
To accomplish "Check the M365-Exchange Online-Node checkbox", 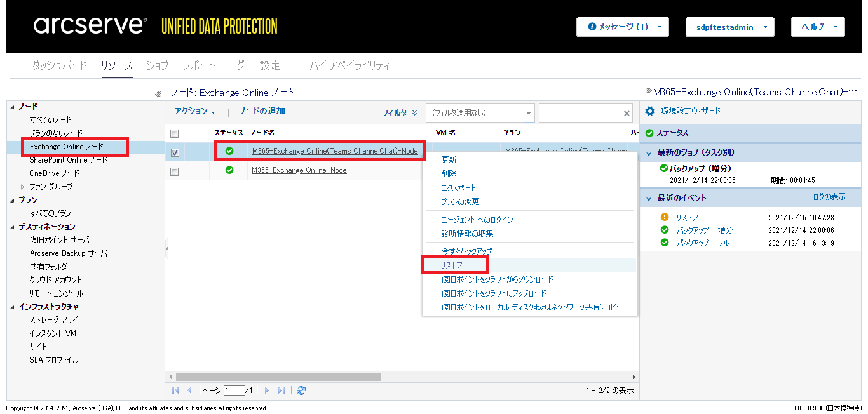I will point(175,171).
